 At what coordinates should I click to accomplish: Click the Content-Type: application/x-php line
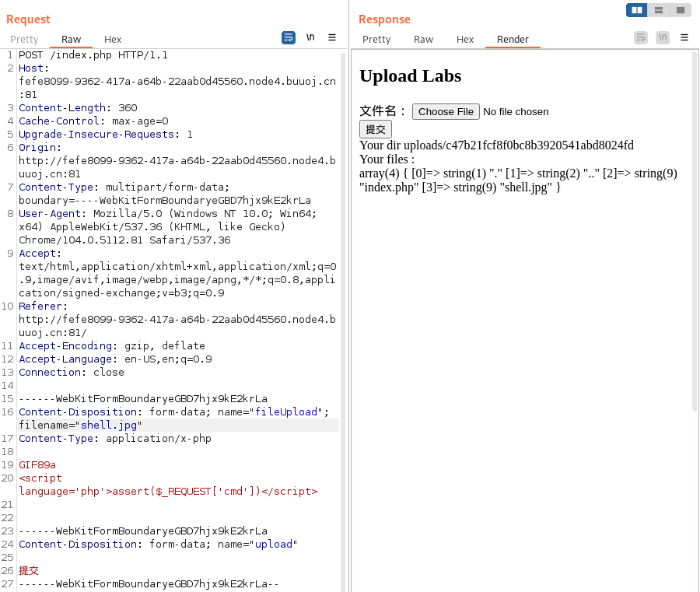(x=115, y=439)
